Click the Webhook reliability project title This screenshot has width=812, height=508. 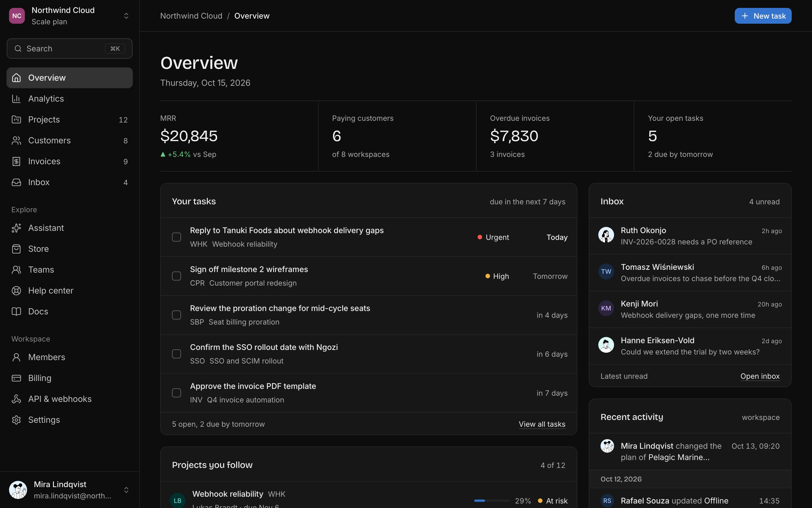click(x=228, y=494)
